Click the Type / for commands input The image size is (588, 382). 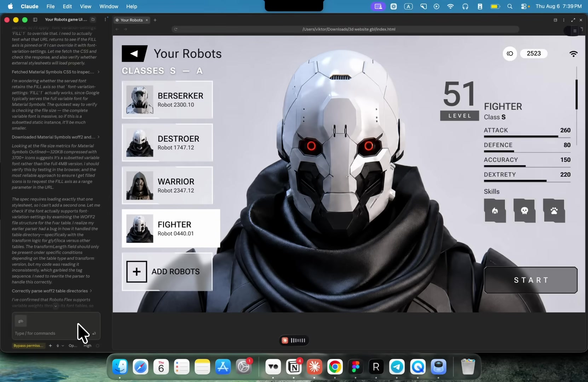coord(52,333)
